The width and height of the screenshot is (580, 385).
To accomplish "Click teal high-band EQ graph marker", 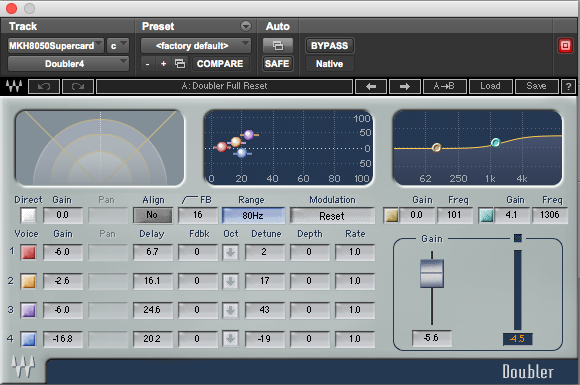I will point(496,142).
